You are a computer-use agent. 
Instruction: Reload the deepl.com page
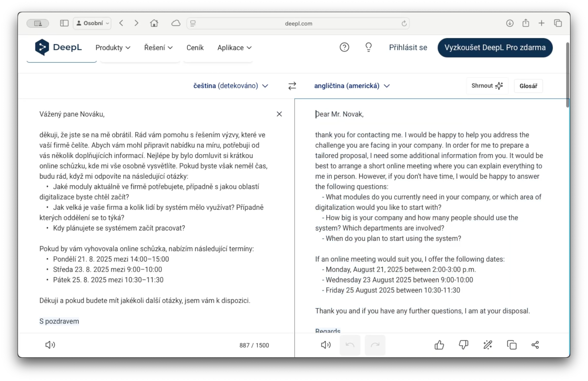pos(404,23)
